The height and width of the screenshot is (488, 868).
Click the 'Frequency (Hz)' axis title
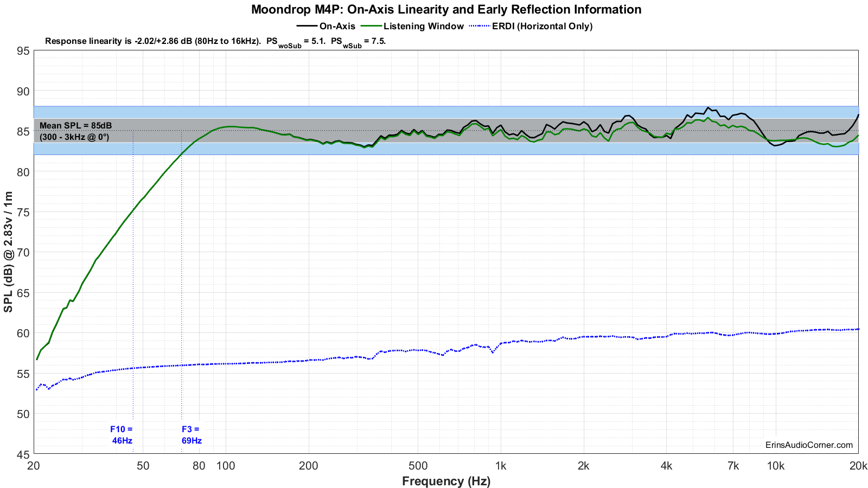tap(446, 481)
